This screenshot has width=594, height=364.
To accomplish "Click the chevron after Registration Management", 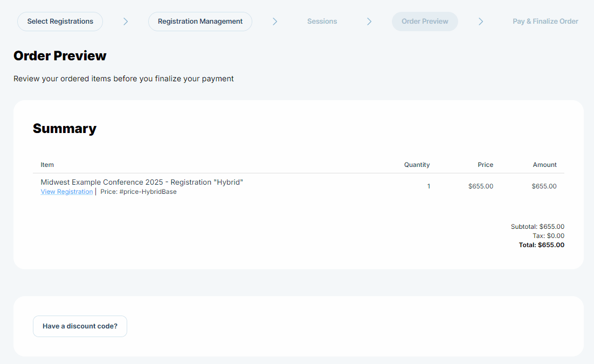I will [275, 22].
